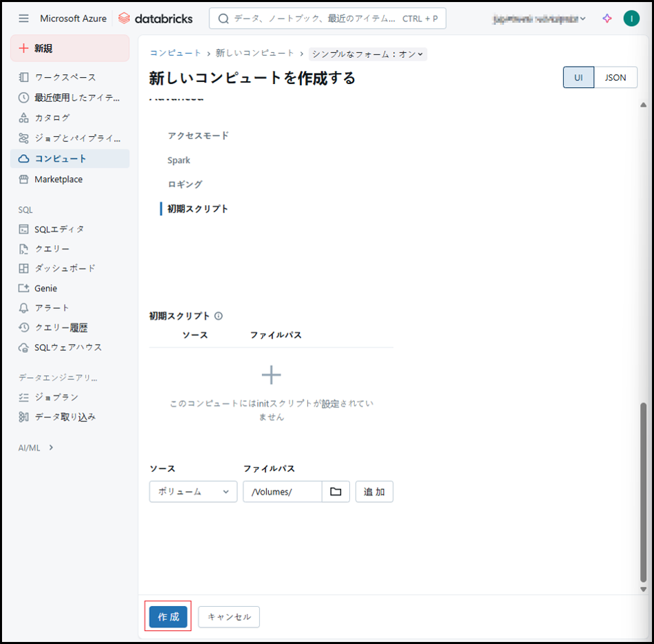The image size is (654, 644).
Task: Open the hamburger navigation menu
Action: [x=24, y=19]
